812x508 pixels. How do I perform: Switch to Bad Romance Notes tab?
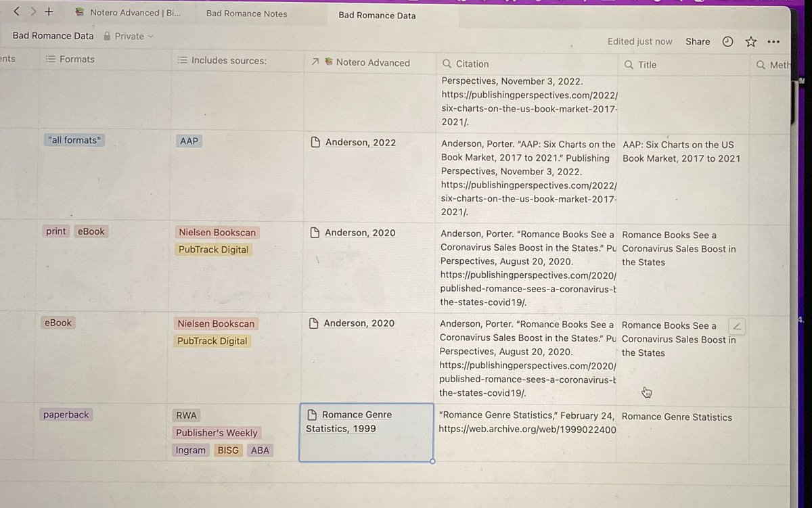click(x=246, y=14)
